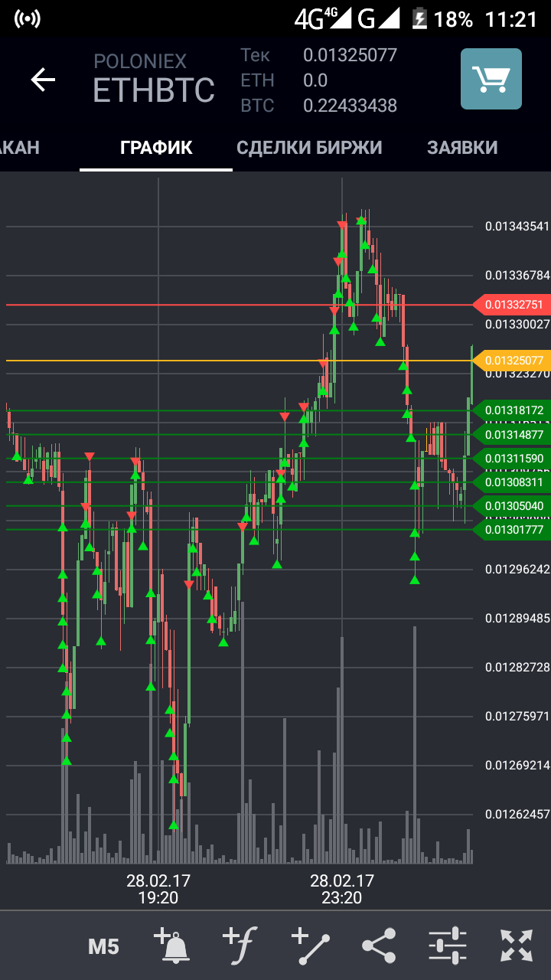Screen dimensions: 551x980
Task: Open the partially visible СТАКАН tab
Action: (x=19, y=148)
